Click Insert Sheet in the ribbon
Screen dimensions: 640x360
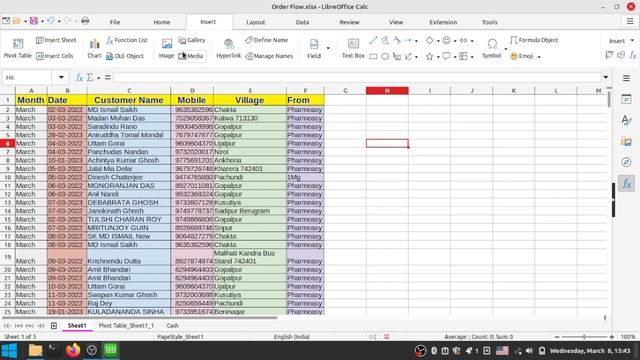[56, 40]
